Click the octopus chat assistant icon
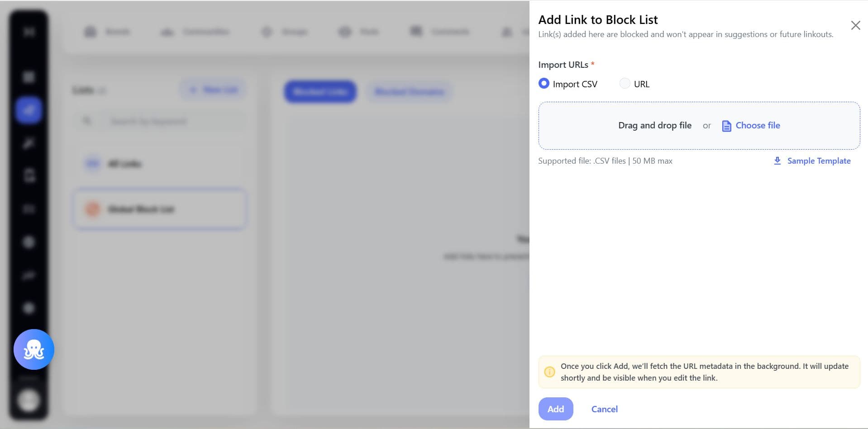 34,349
